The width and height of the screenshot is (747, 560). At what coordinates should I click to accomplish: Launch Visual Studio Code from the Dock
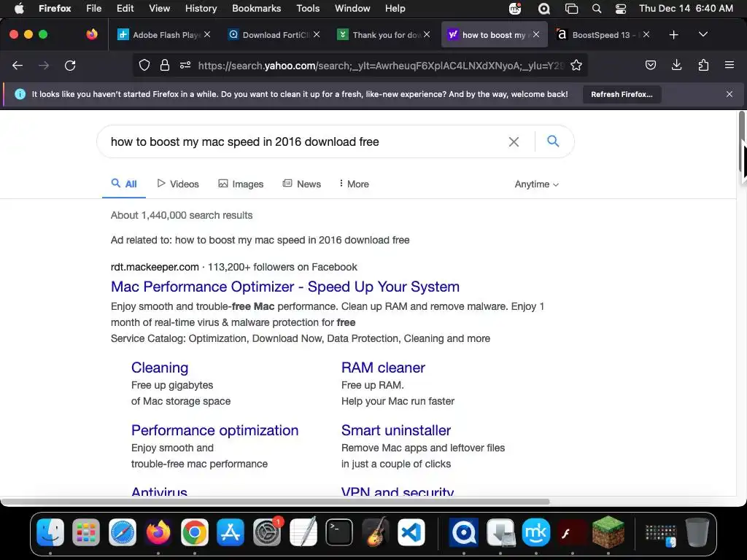coord(411,532)
